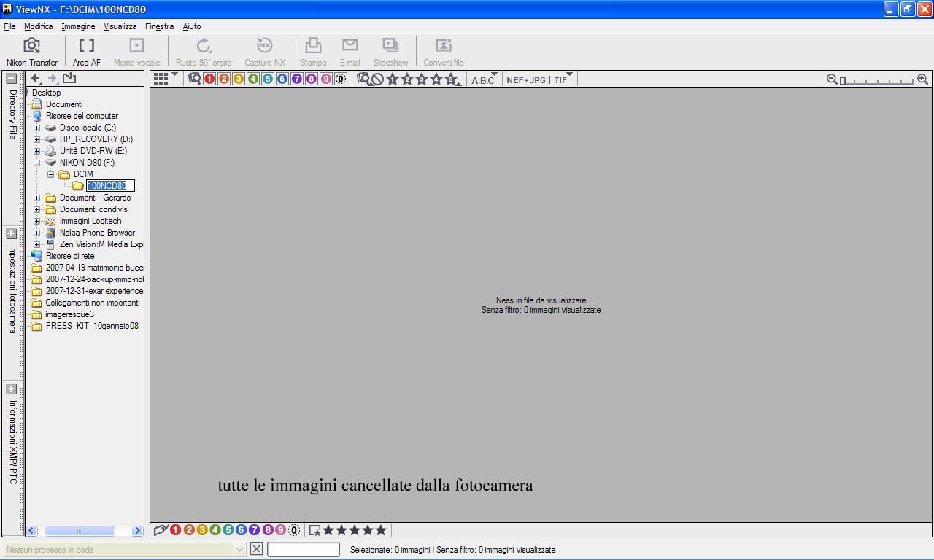Screen dimensions: 934x560
Task: Collapse the Directory File panel
Action: (x=11, y=78)
